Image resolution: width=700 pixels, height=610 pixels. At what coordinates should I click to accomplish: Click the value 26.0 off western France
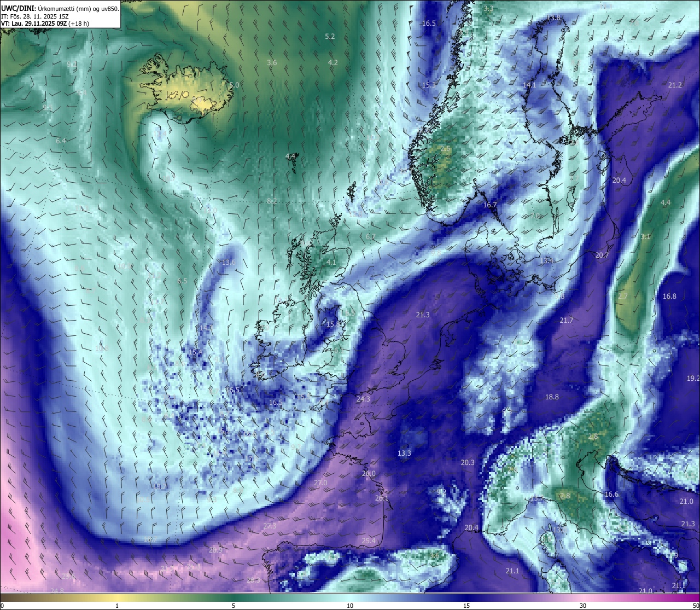tap(369, 473)
